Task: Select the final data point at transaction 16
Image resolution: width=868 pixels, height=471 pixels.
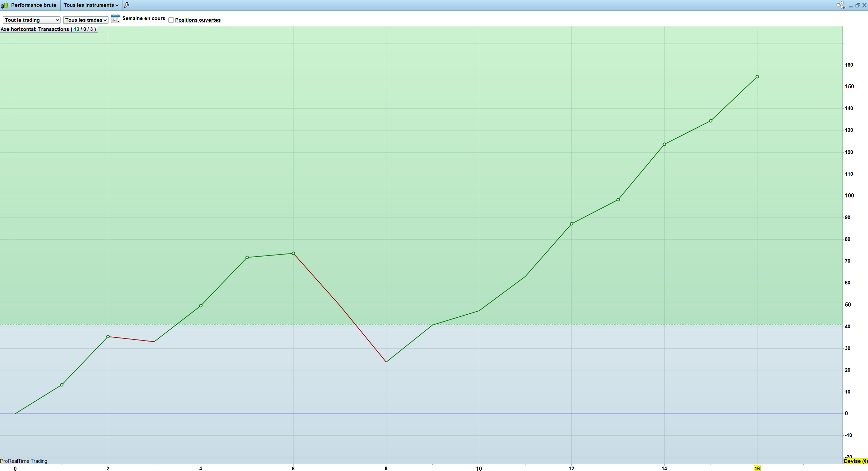Action: click(757, 77)
